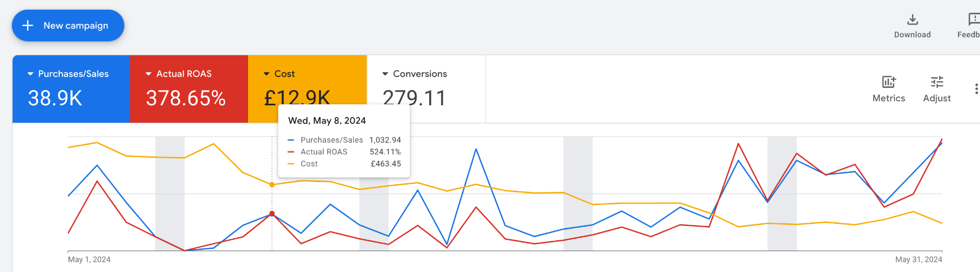Open the three-dot more options menu
Viewport: 980px width, 272px height.
pos(976,89)
